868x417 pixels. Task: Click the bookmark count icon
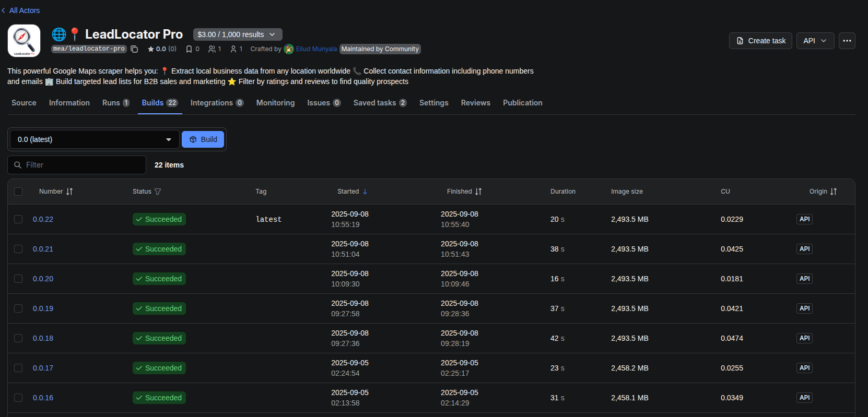pyautogui.click(x=189, y=49)
